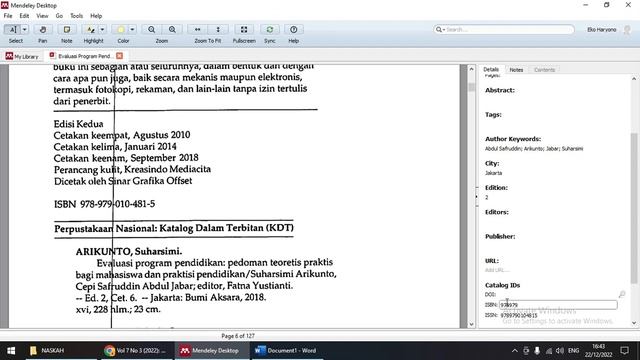Click the zoom in magnifier

pyautogui.click(x=172, y=29)
